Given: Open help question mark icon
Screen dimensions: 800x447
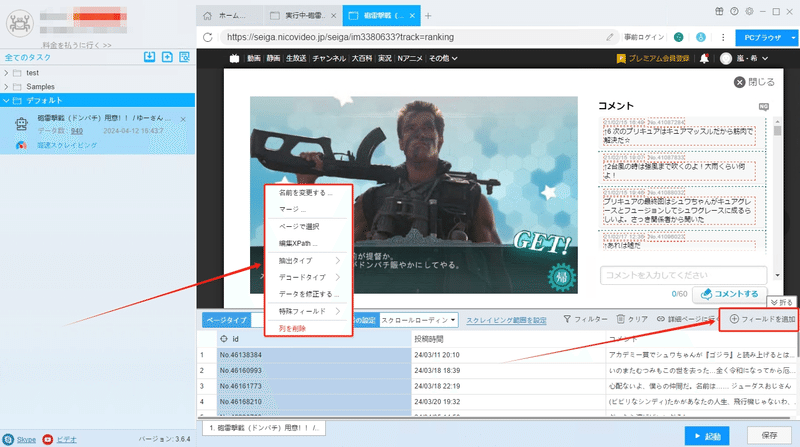Looking at the screenshot, I should [x=734, y=11].
